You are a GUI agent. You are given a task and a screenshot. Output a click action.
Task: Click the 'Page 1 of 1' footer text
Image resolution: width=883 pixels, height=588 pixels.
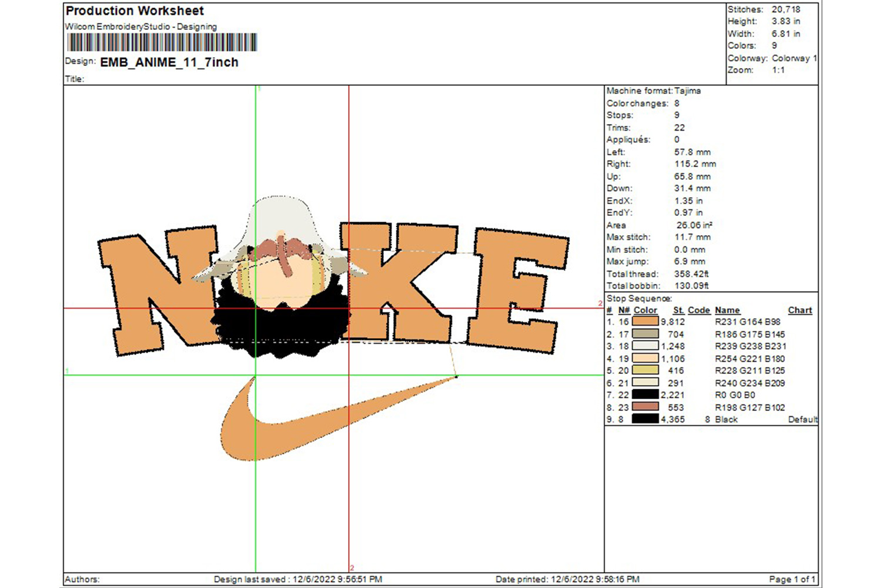tap(792, 579)
